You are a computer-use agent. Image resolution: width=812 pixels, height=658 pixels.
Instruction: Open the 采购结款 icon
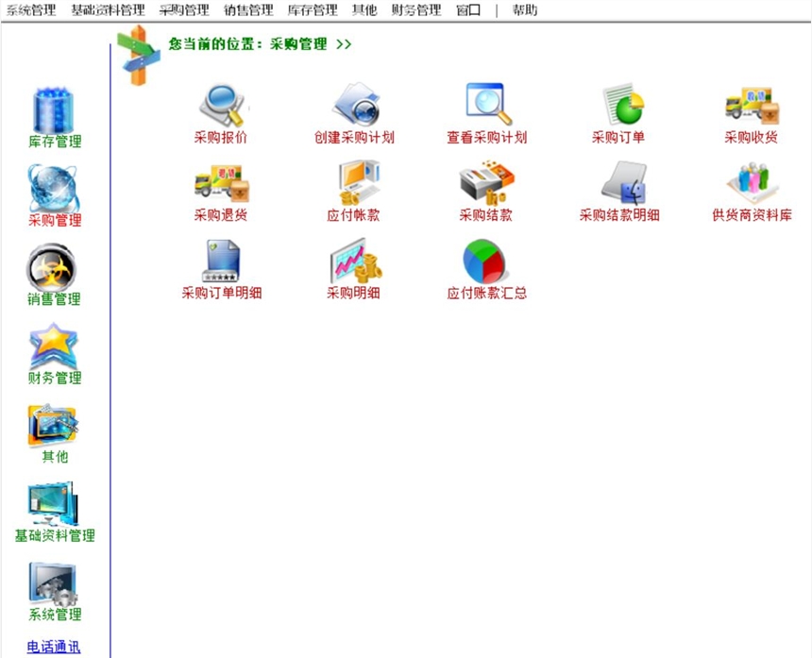tap(487, 182)
